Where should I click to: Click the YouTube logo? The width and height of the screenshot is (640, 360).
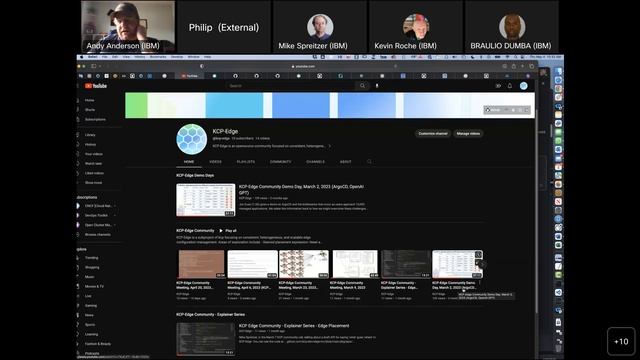96,86
